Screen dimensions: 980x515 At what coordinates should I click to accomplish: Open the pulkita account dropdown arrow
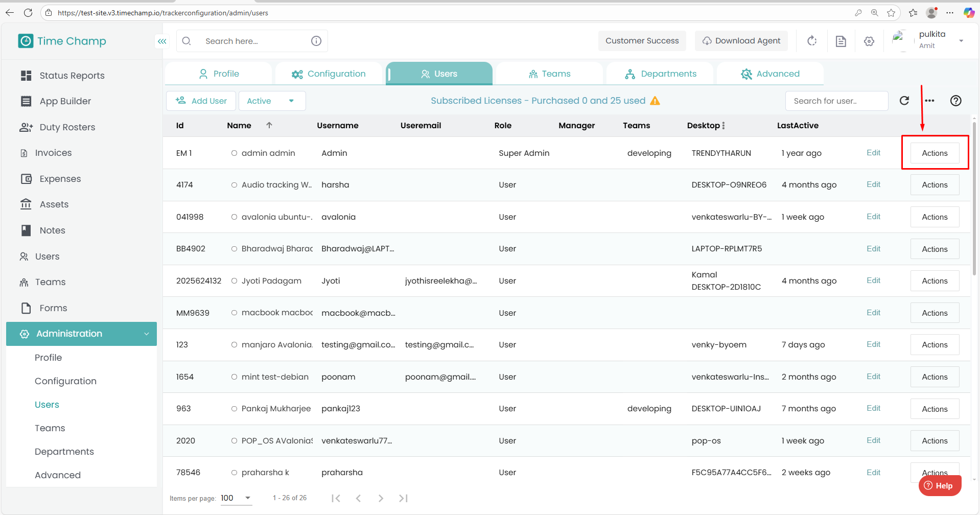point(961,41)
